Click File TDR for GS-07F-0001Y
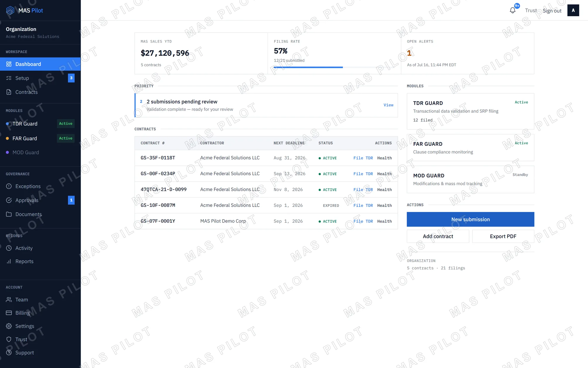 click(x=363, y=221)
